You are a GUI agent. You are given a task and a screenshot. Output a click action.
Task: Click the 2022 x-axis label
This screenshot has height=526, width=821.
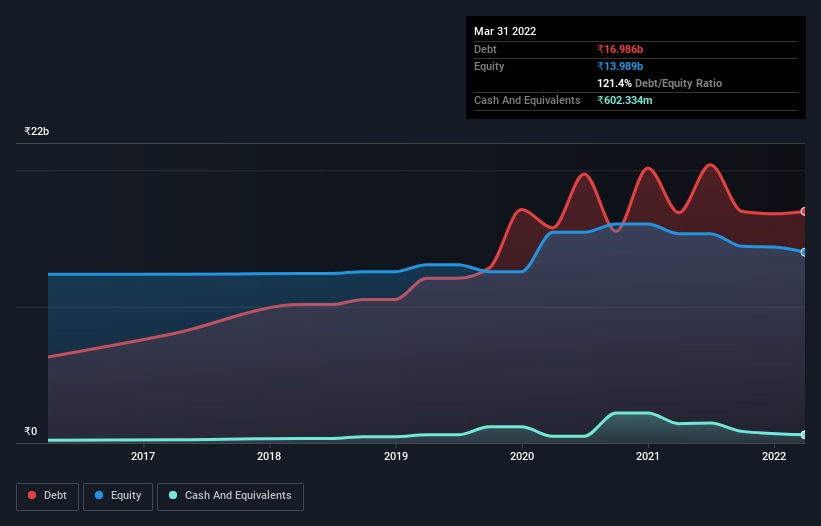click(x=774, y=456)
